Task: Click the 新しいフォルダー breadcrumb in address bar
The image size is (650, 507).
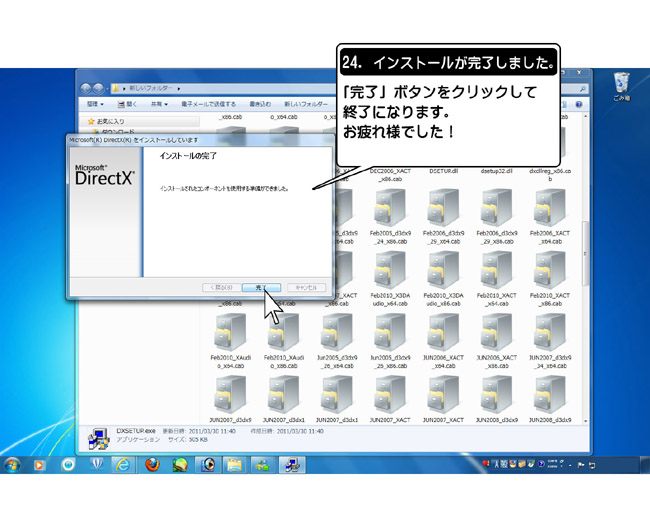Action: click(150, 88)
